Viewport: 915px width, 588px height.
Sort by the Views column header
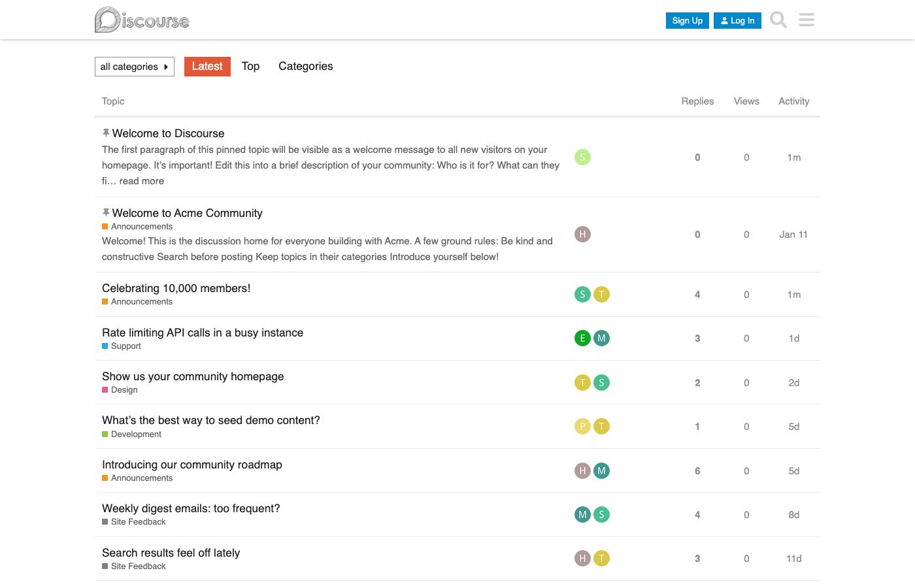pos(746,101)
